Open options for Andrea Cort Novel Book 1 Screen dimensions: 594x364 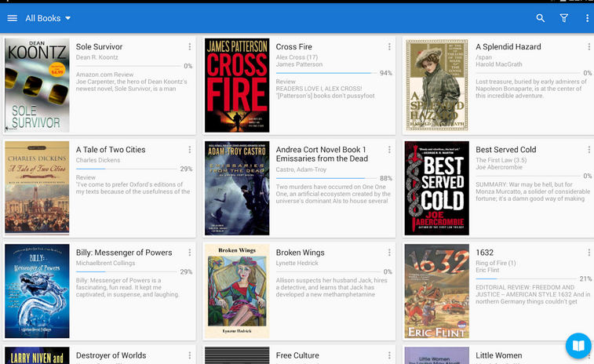click(389, 150)
